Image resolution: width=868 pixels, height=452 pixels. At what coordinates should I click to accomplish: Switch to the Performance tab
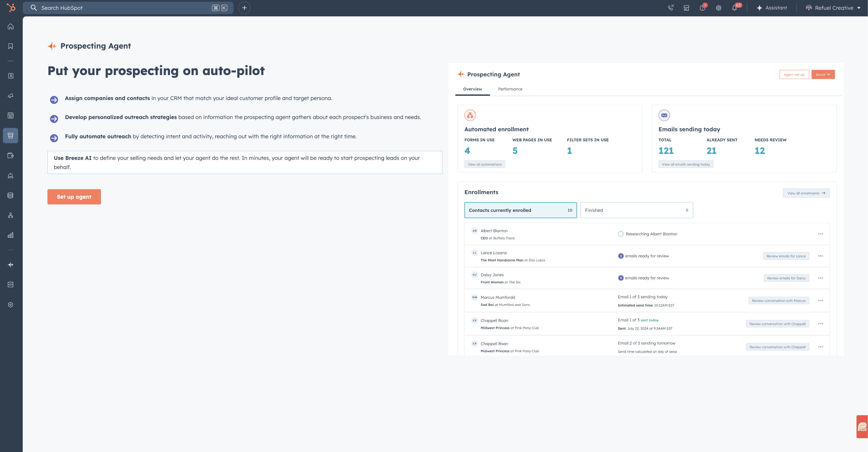tap(510, 89)
